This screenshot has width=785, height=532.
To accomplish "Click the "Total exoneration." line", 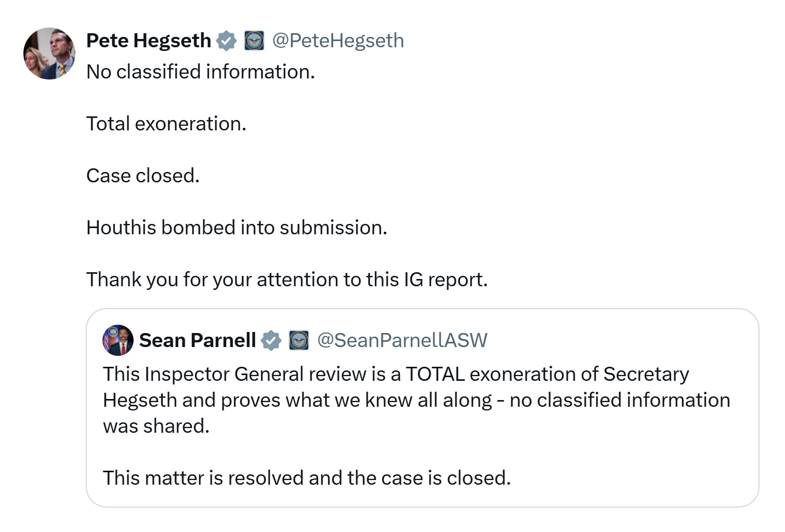I will coord(166,124).
